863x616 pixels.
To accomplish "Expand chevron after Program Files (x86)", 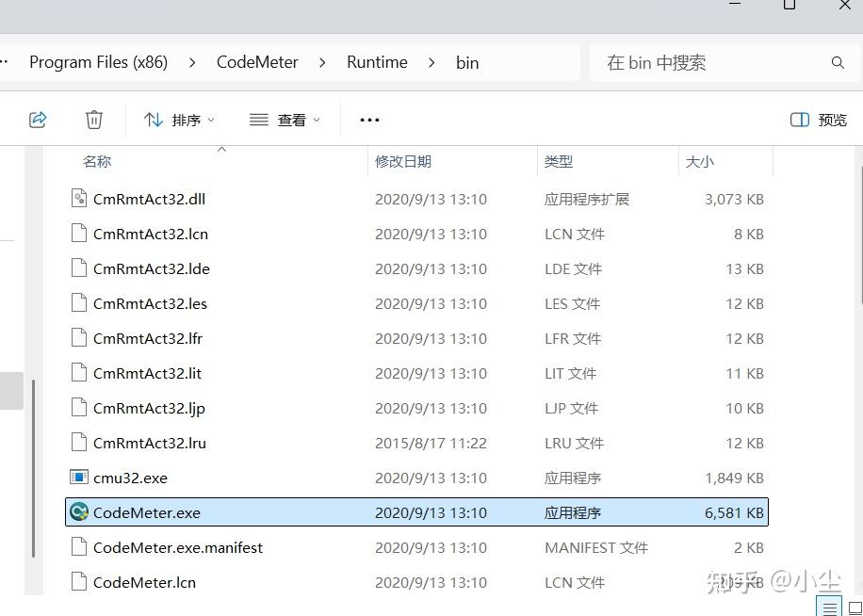I will pos(192,63).
